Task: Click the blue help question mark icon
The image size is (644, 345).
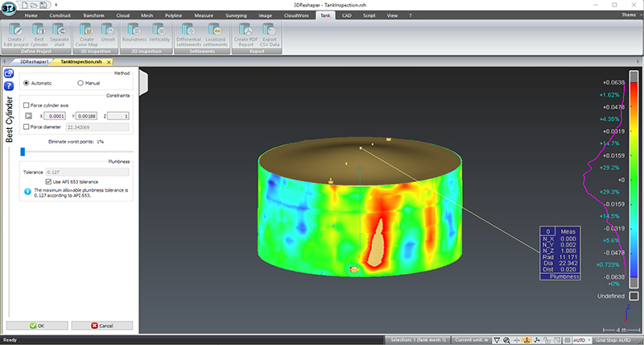Action: tap(8, 85)
